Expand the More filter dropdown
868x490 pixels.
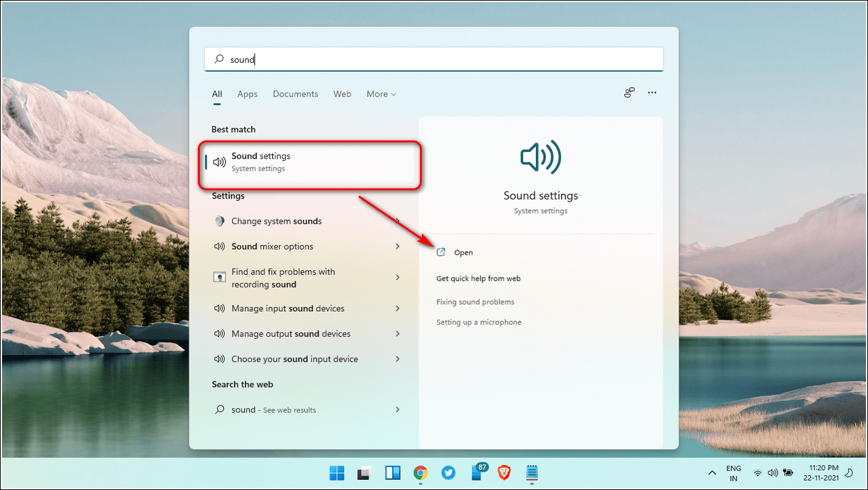click(381, 94)
